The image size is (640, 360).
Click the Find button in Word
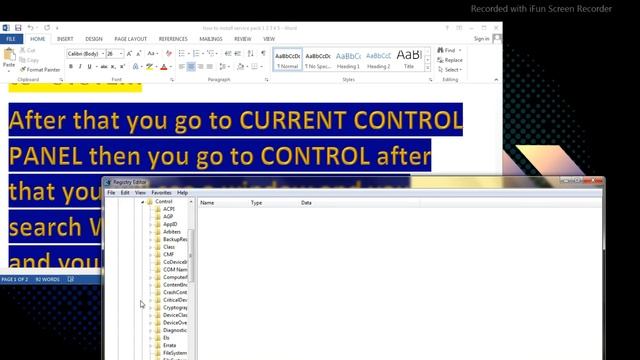[447, 50]
